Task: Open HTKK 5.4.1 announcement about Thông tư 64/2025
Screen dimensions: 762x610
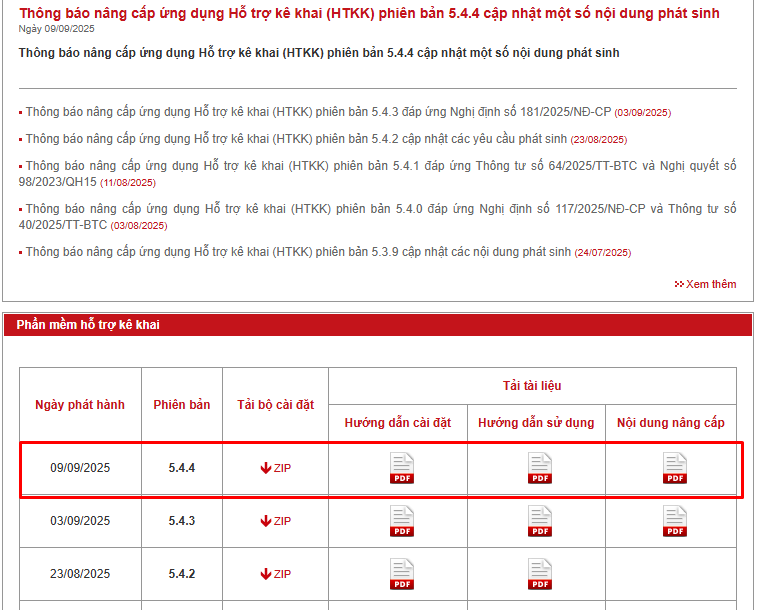Action: click(378, 174)
